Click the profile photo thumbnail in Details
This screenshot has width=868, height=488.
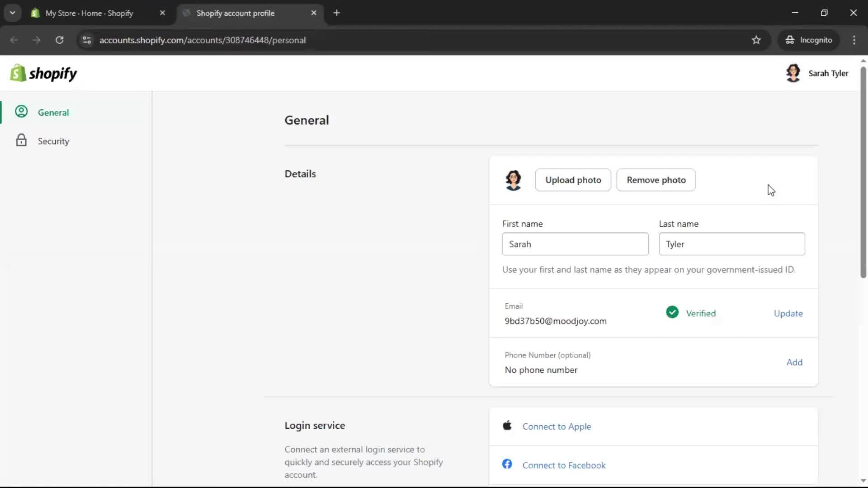coord(513,180)
